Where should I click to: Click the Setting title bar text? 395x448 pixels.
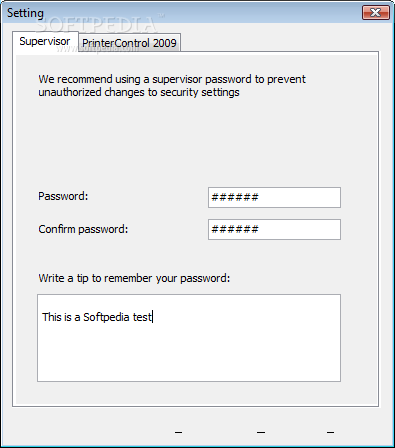point(25,13)
